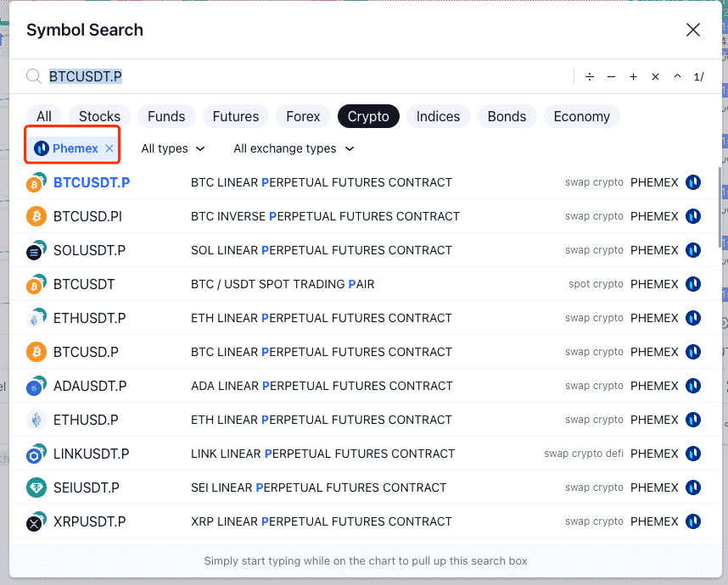Screen dimensions: 728x585
Task: Click the Bitcoin icon beside BTCUSD.PI
Action: [36, 216]
